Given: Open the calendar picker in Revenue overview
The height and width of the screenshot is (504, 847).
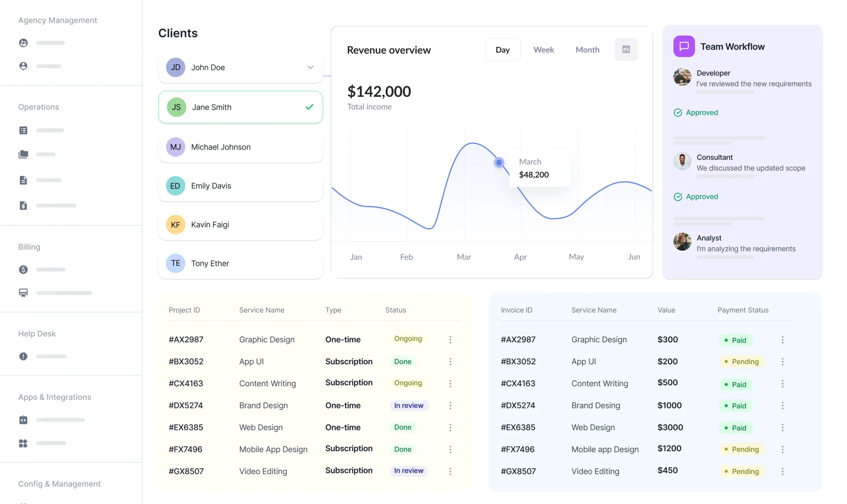Looking at the screenshot, I should [x=626, y=50].
